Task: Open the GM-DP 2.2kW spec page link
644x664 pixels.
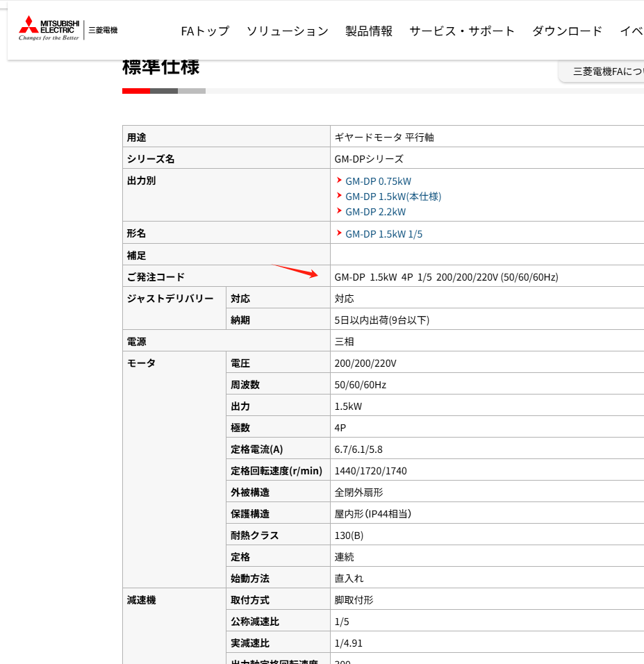Action: (x=376, y=212)
